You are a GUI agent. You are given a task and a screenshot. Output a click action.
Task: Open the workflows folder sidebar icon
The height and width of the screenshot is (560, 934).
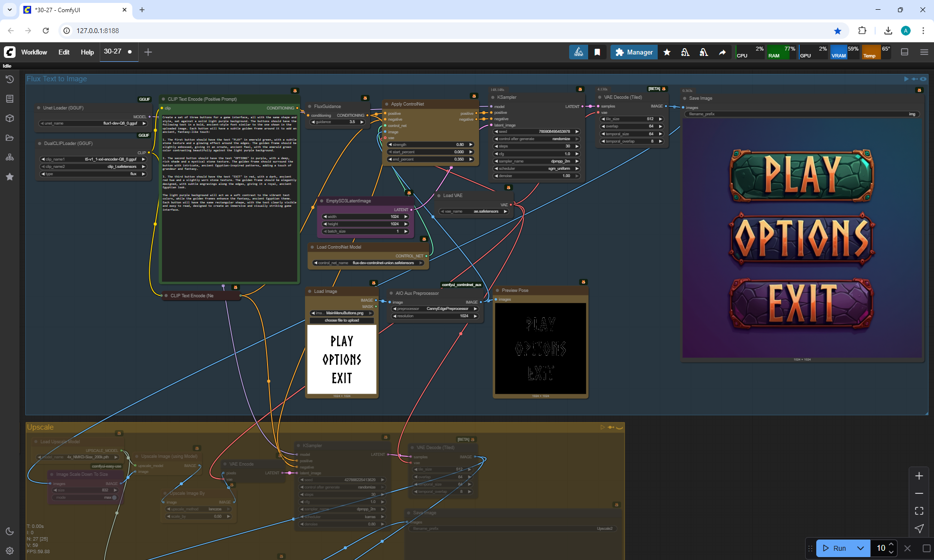point(10,138)
